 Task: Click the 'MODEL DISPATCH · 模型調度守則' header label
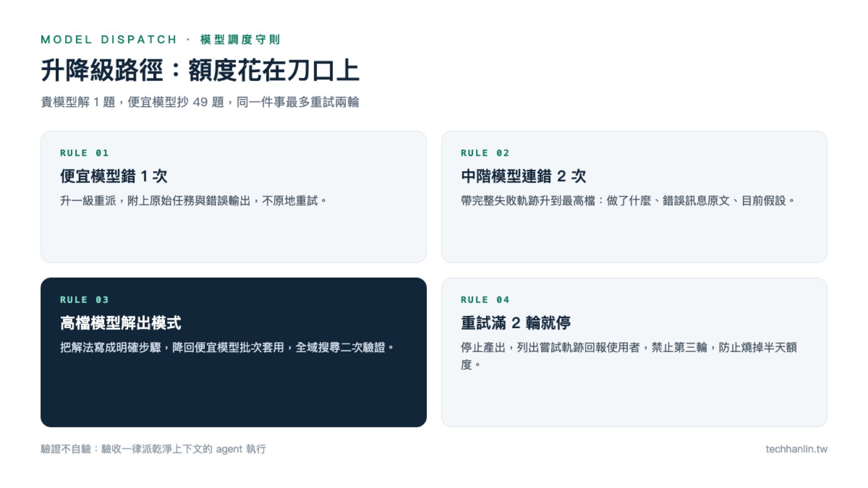tap(160, 40)
